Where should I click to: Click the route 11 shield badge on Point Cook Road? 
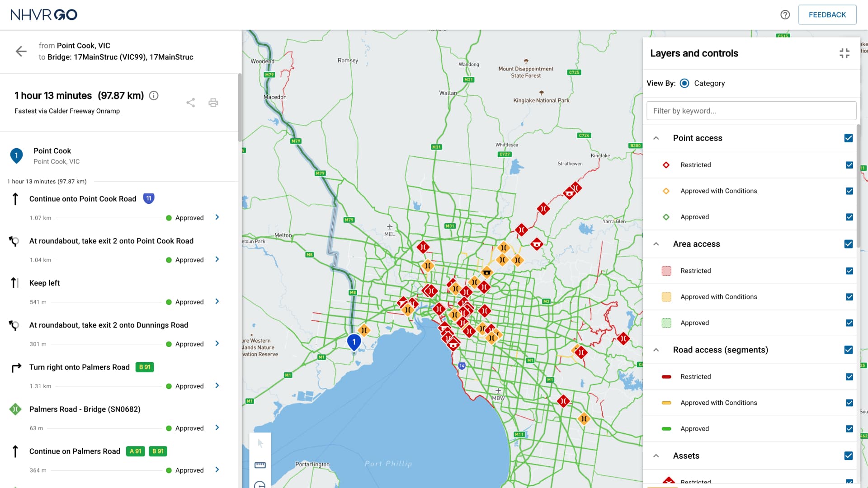coord(149,198)
